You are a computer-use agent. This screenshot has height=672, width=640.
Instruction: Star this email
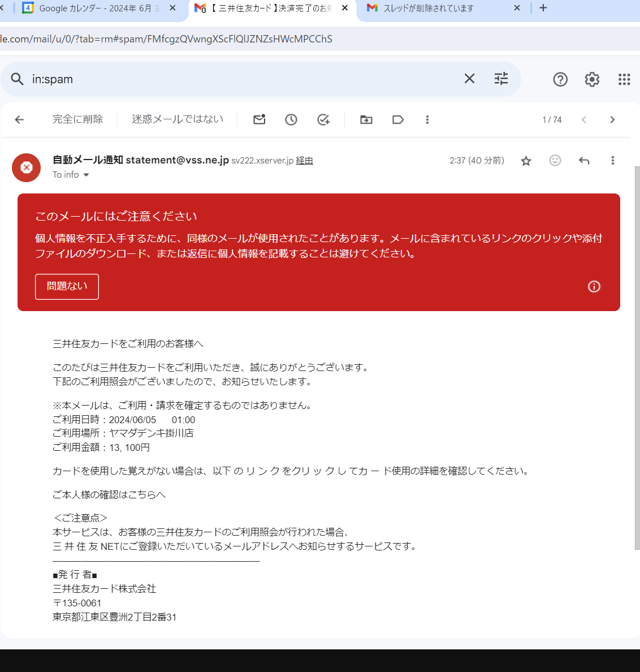tap(526, 161)
